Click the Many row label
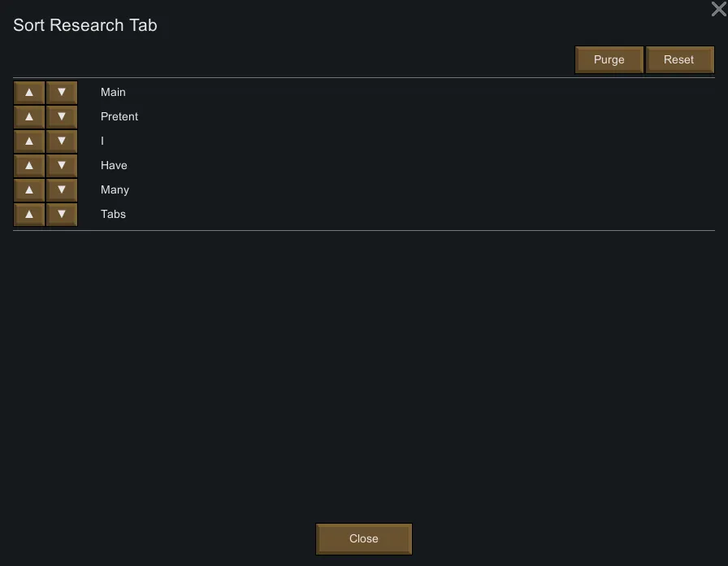Screen dimensions: 728x566 (x=115, y=190)
